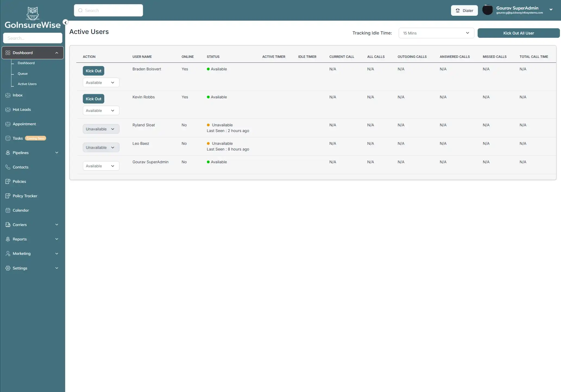Screen dimensions: 561x392
Task: Open the Queue sub-item
Action: coord(23,74)
